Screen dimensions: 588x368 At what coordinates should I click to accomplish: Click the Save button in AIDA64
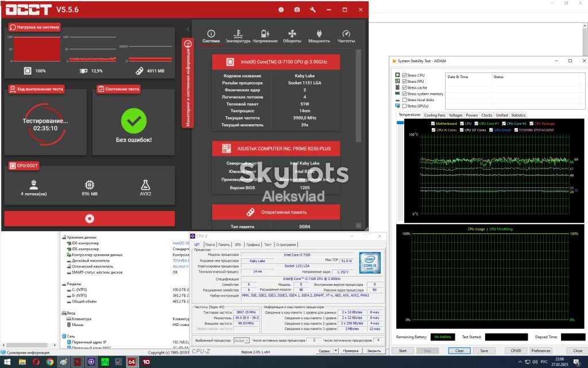pos(484,351)
